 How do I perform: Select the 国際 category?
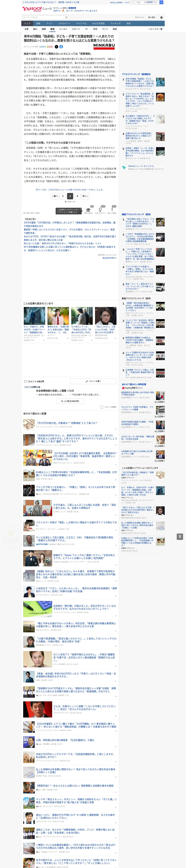click(44, 29)
